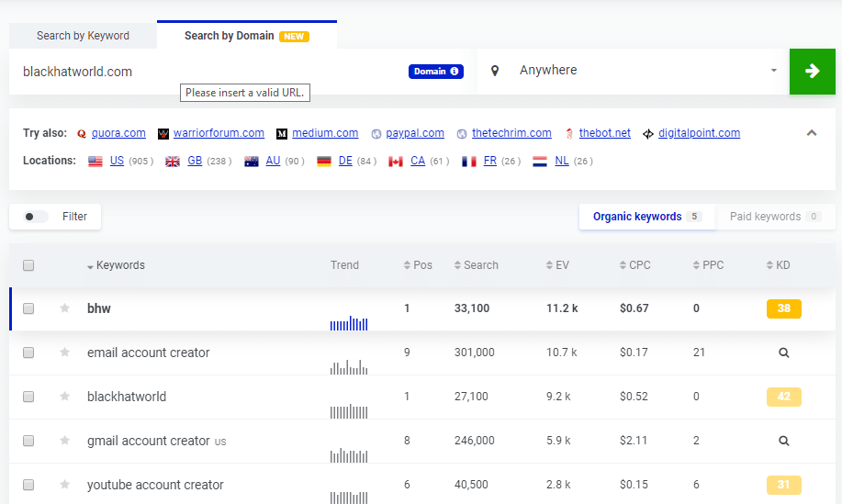Open the quora.com link
Image resolution: width=842 pixels, height=504 pixels.
point(118,133)
